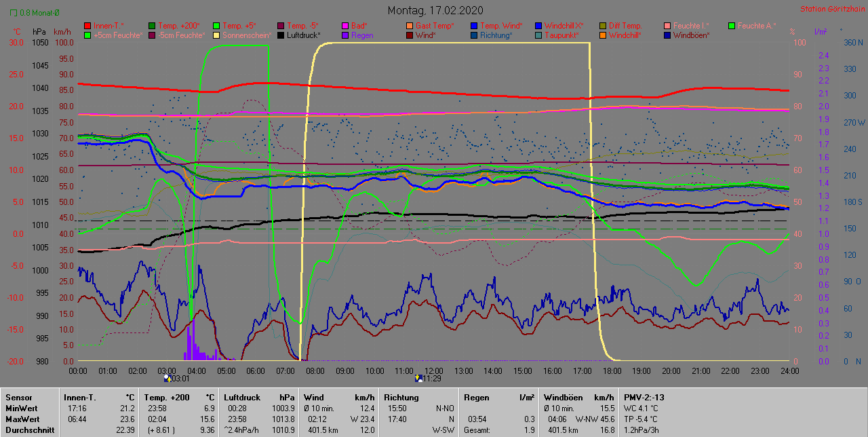Image resolution: width=868 pixels, height=437 pixels.
Task: Click the orange Gast Temp legend swatch
Action: 409,25
